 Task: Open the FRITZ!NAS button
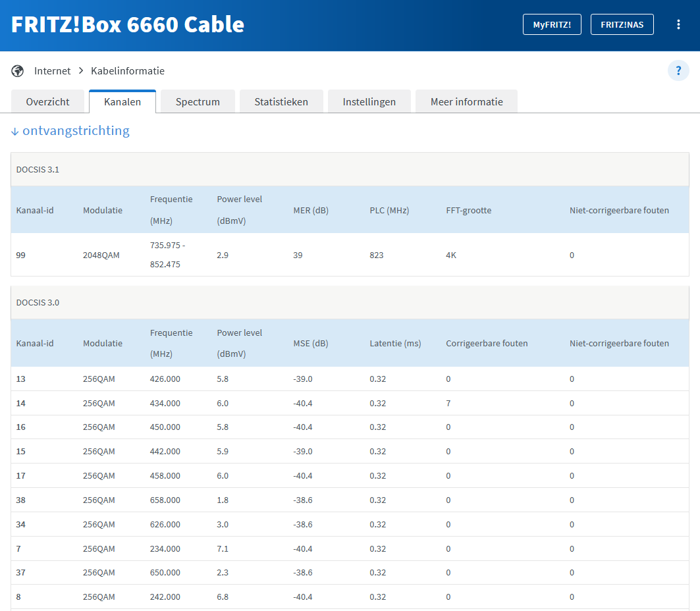(622, 25)
